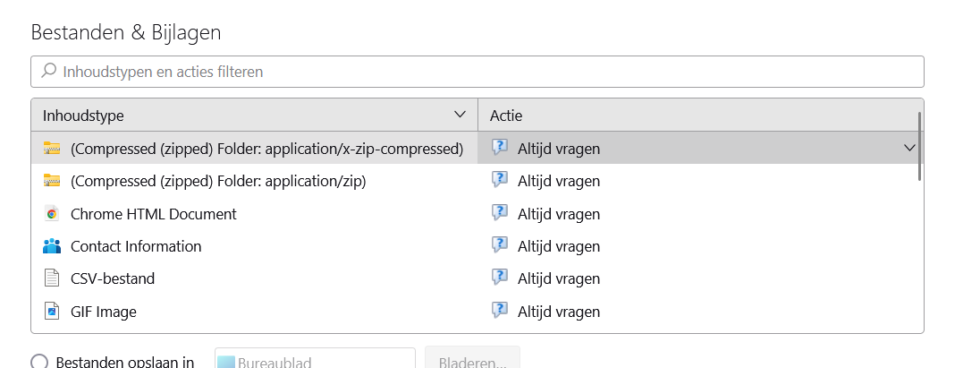
Task: Open Altijd vragen action for CSV-bestand
Action: click(558, 278)
